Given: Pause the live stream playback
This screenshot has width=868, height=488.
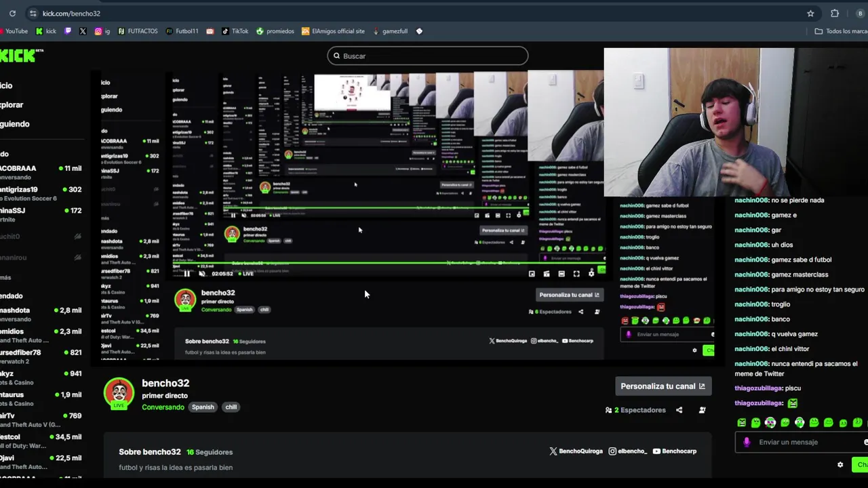Looking at the screenshot, I should coord(187,274).
